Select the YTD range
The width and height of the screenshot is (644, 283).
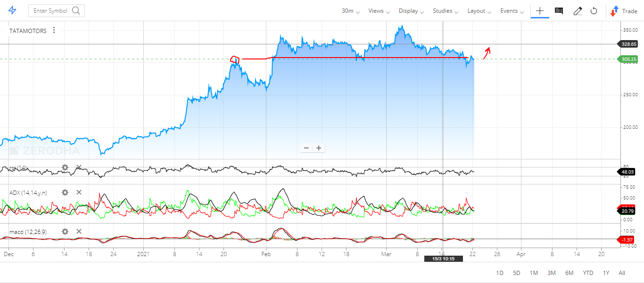point(588,273)
